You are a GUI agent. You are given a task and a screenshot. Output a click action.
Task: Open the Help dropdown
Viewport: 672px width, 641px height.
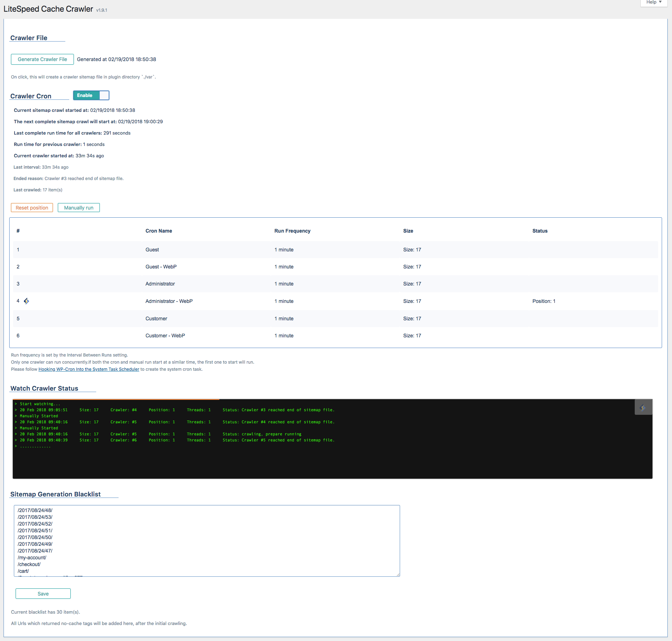[654, 2]
